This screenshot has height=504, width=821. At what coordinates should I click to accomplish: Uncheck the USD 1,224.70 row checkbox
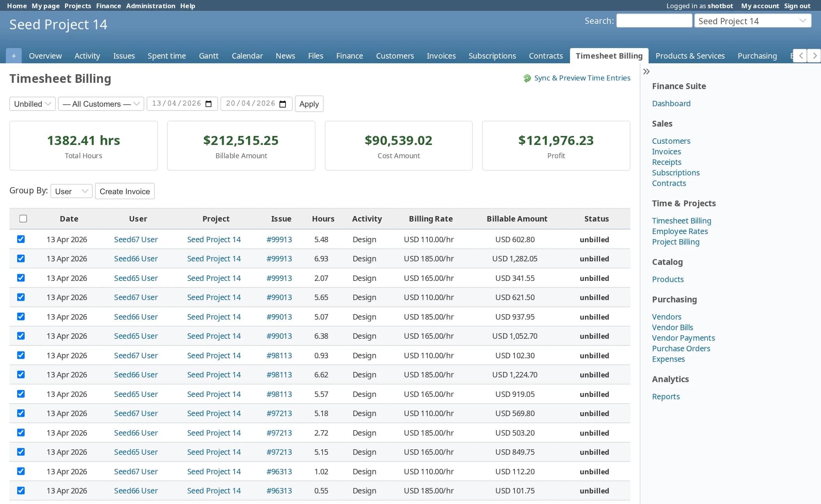[21, 374]
